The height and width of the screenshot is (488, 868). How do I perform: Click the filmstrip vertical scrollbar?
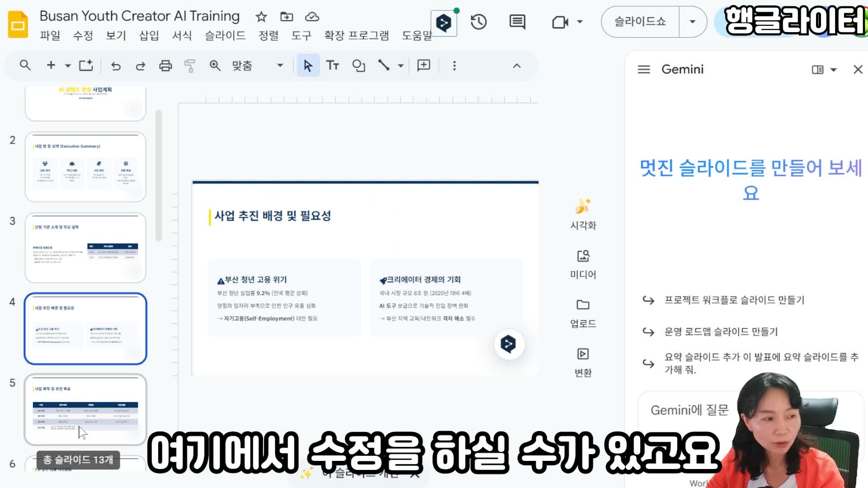click(x=159, y=175)
